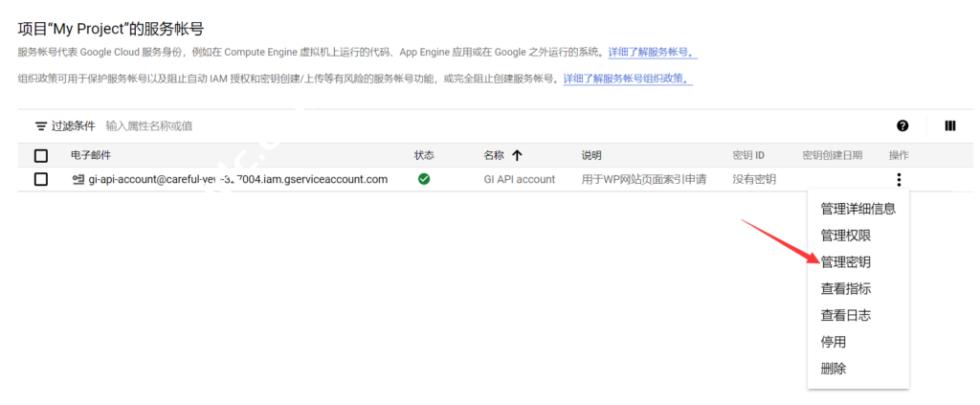Click the gi-api-account email address
This screenshot has height=405, width=980.
[x=238, y=180]
